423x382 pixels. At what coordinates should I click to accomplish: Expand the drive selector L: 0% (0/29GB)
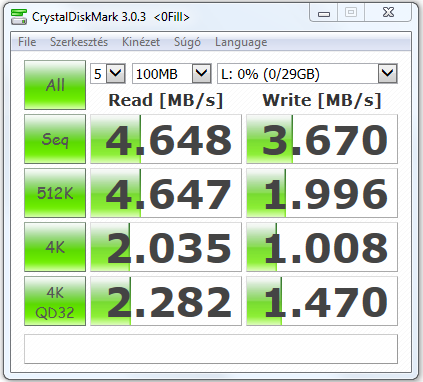(x=388, y=73)
